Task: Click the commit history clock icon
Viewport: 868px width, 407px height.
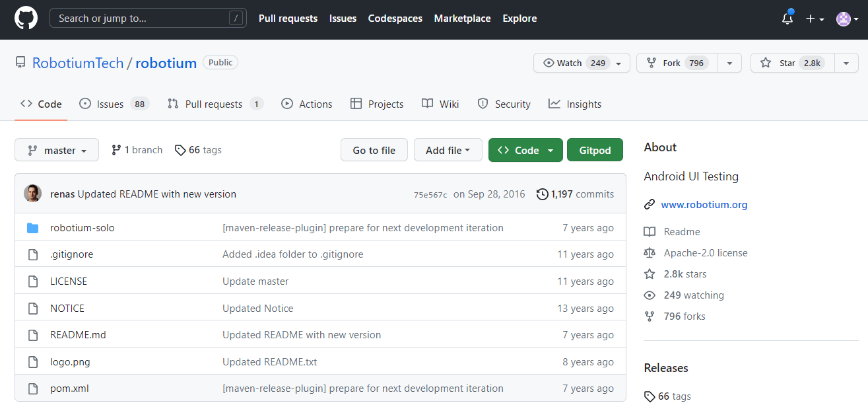Action: (x=543, y=194)
